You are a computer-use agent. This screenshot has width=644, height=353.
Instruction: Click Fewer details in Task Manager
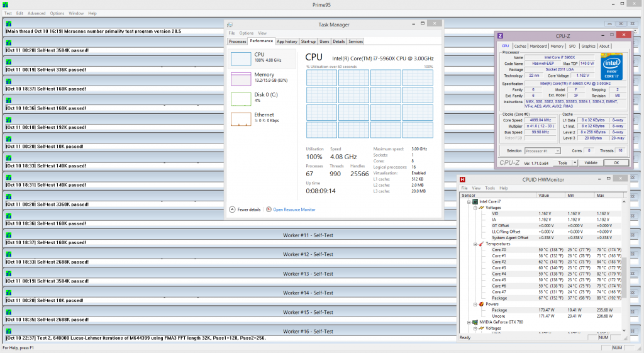(249, 210)
